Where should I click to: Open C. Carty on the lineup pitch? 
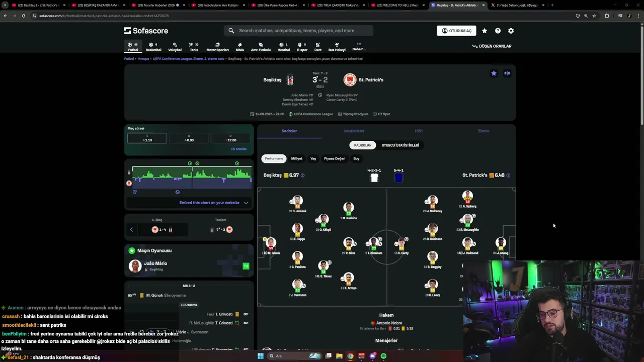click(401, 246)
